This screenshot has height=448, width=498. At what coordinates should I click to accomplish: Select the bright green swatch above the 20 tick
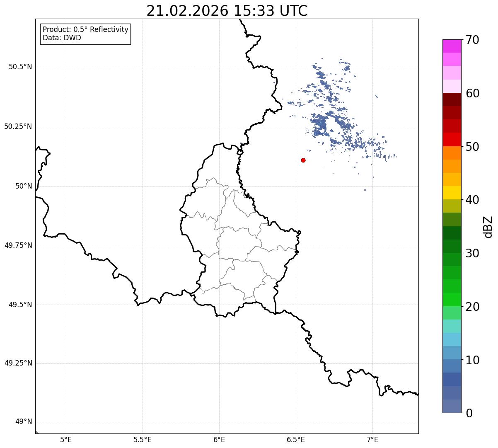pyautogui.click(x=452, y=299)
